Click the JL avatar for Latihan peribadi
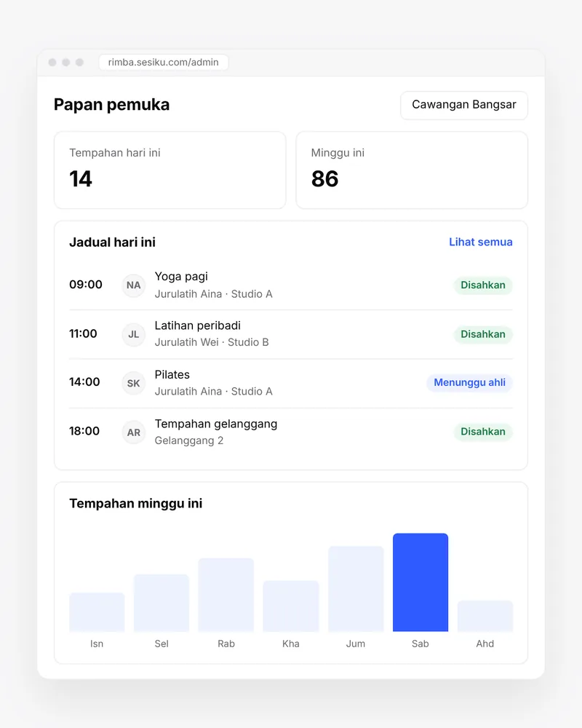Image resolution: width=582 pixels, height=728 pixels. tap(134, 334)
